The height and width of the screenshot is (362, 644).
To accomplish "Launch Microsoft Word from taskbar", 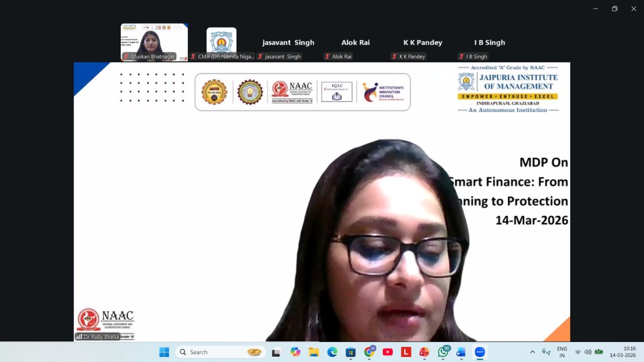I will [461, 352].
